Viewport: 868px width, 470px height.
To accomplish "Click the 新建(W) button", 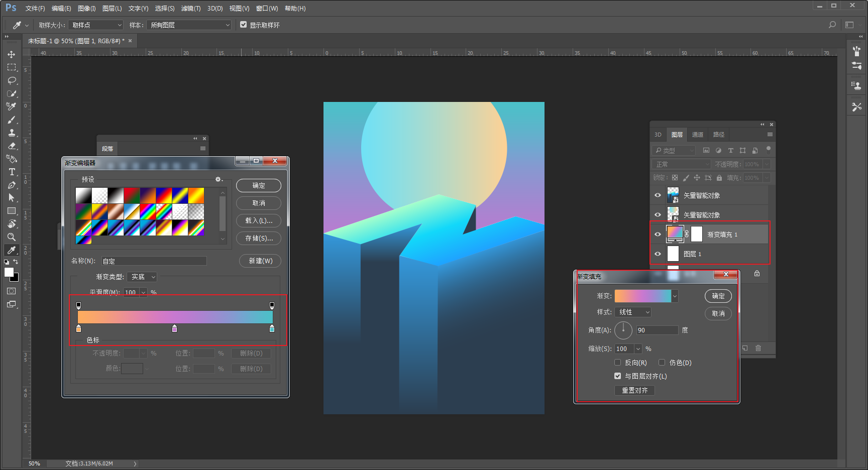I will 260,261.
